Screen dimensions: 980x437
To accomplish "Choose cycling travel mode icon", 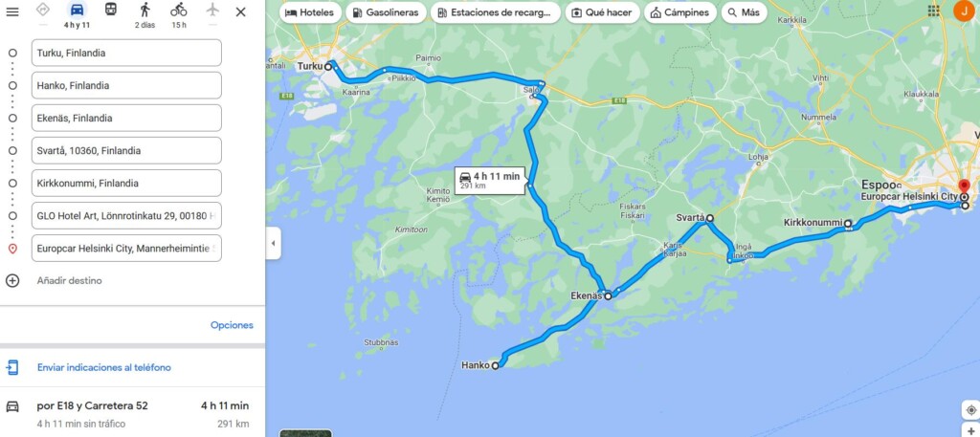I will (179, 10).
